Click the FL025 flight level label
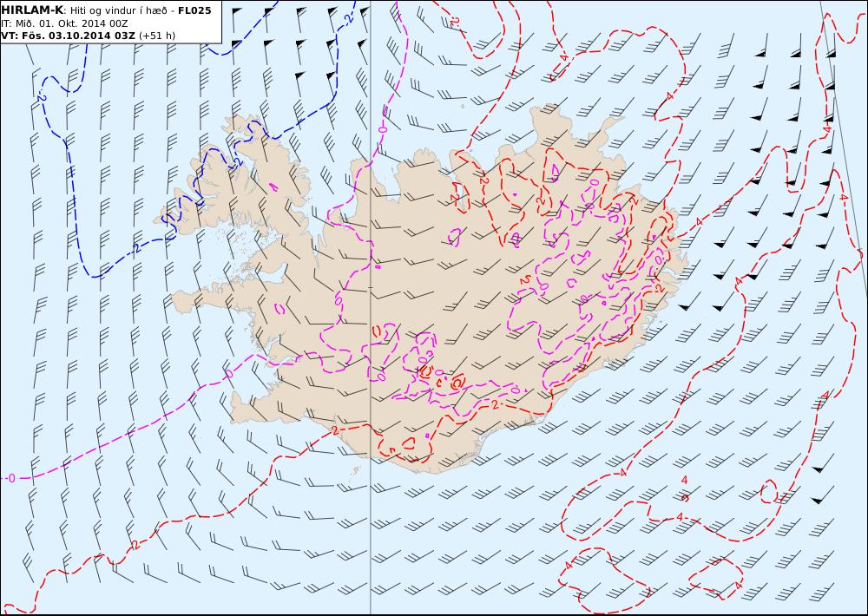The height and width of the screenshot is (616, 868). click(x=194, y=10)
